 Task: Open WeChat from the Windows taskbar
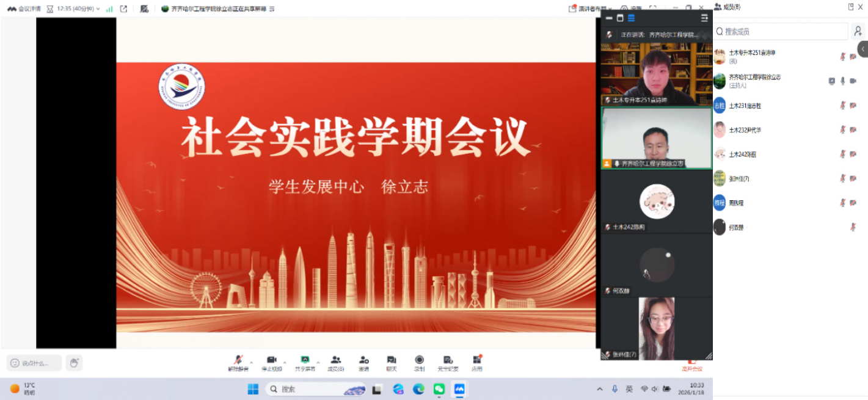(x=439, y=389)
